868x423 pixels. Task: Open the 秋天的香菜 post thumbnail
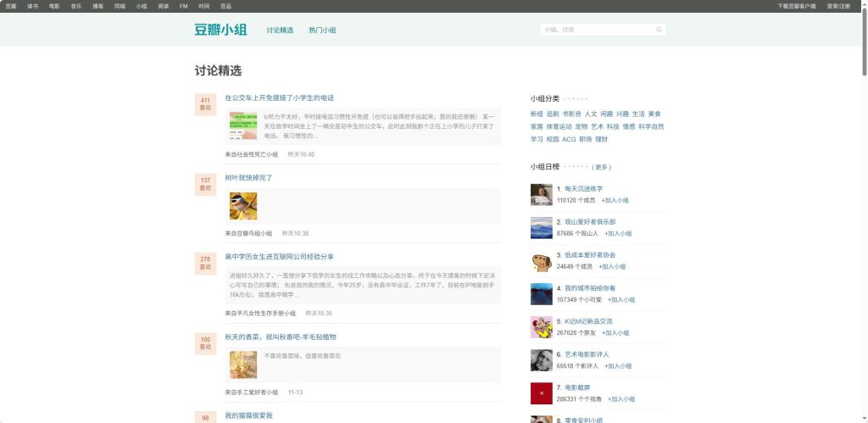243,365
